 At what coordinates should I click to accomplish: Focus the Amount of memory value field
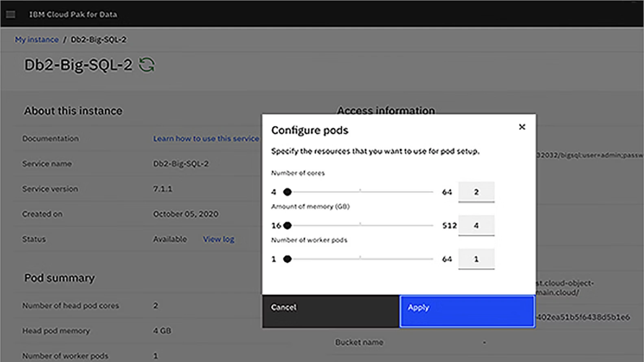[476, 225]
